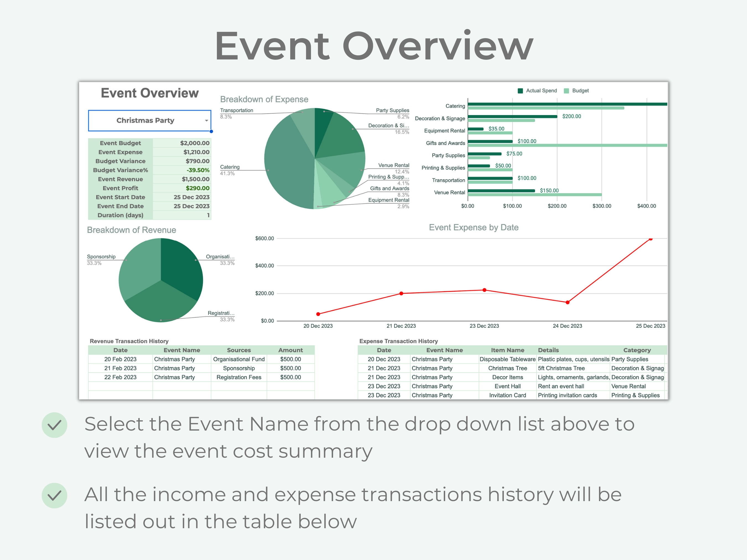Click the dropdown arrow beside Christmas Party

[x=207, y=121]
